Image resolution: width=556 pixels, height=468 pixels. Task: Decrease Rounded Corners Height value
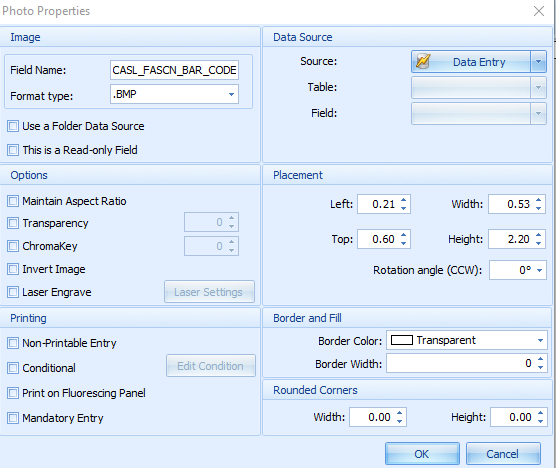540,421
